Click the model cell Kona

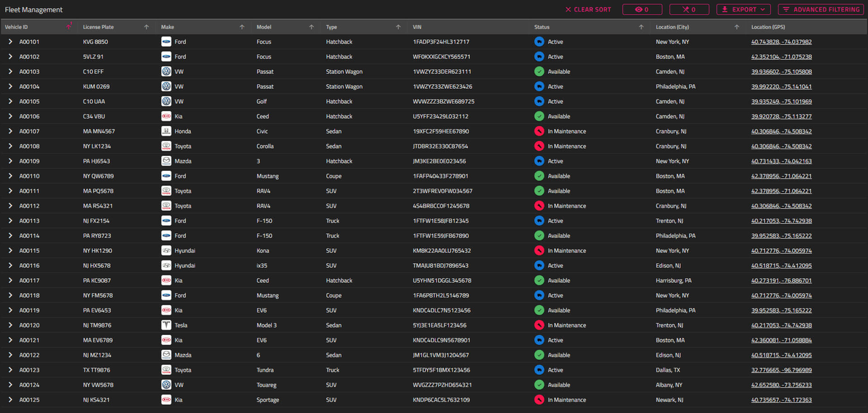[x=263, y=250]
